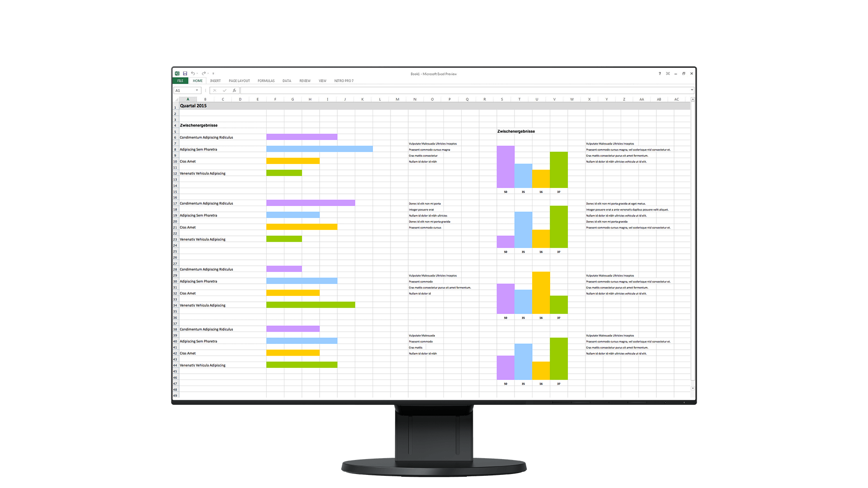Open the Insert Function fx dialog
The width and height of the screenshot is (868, 488).
(x=234, y=90)
